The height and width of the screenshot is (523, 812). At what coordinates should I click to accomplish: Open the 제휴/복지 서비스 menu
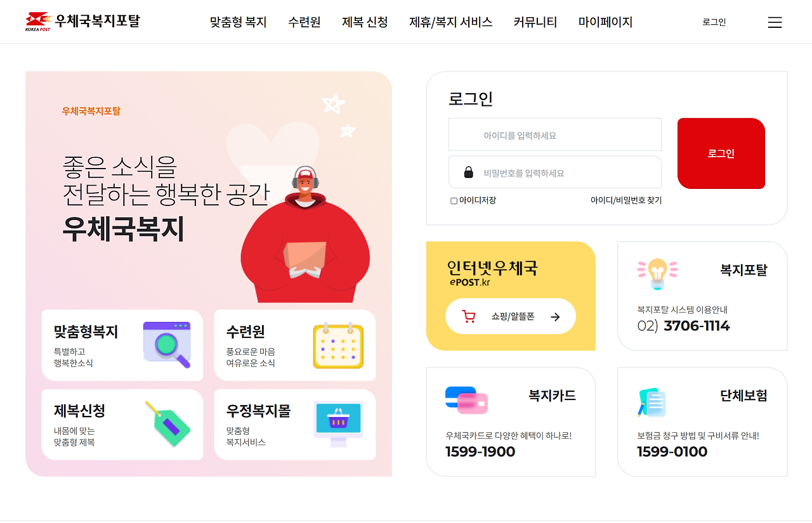click(451, 22)
